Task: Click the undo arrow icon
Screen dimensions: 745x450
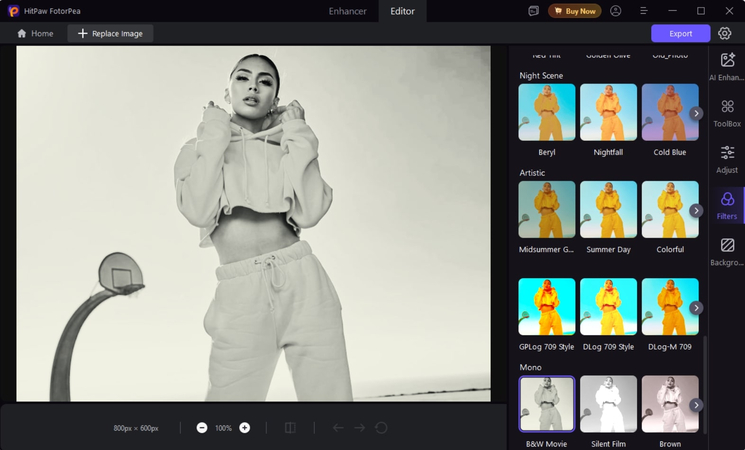Action: (338, 428)
